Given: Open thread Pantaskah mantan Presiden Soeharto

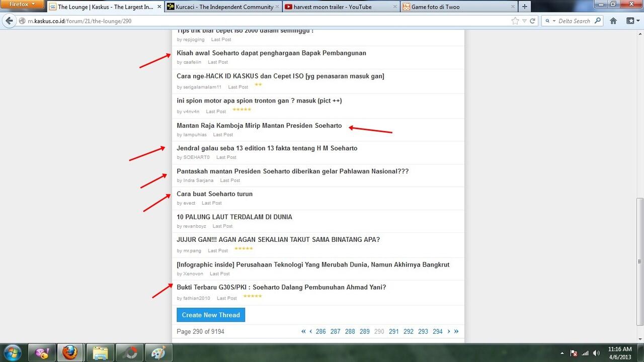Looking at the screenshot, I should (292, 171).
